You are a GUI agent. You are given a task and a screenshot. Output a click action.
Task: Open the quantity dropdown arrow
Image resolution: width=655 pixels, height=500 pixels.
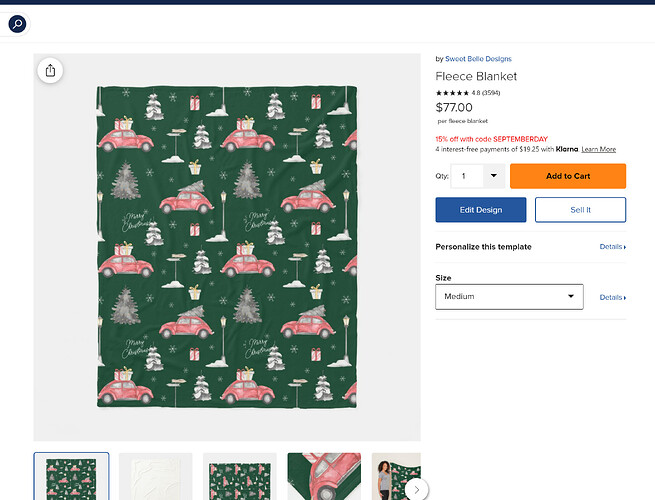[494, 175]
